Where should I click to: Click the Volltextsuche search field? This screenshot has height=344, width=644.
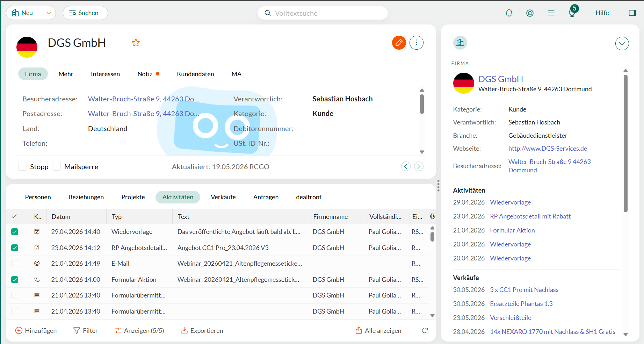pyautogui.click(x=323, y=13)
